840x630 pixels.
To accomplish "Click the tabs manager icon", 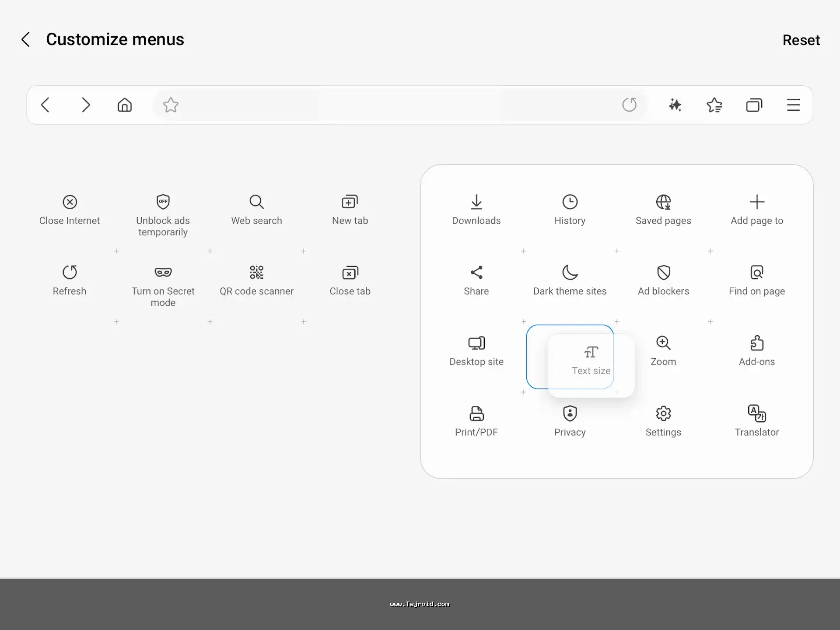I will point(754,105).
